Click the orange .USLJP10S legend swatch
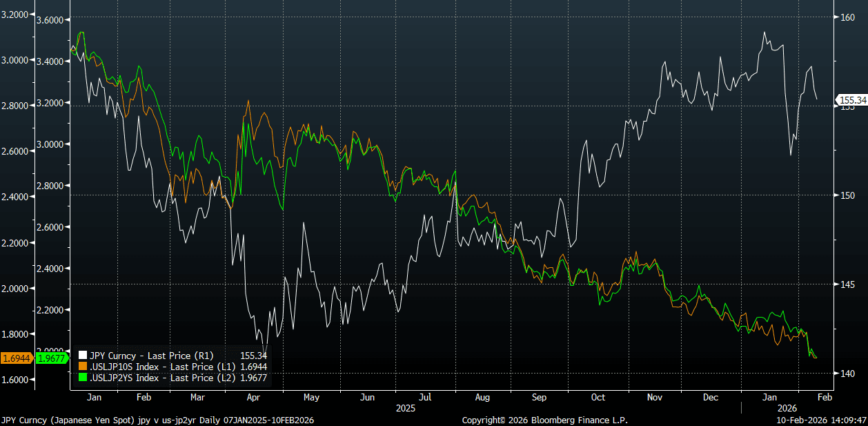868x426 pixels. click(x=83, y=367)
